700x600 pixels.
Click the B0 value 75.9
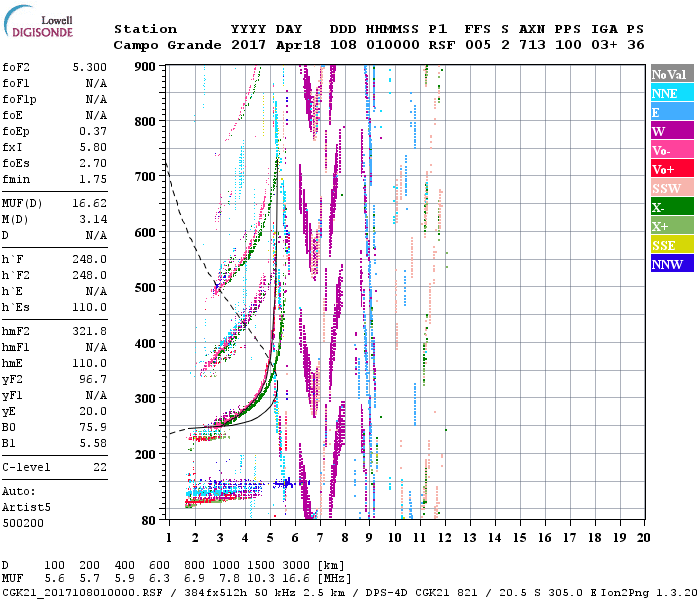point(93,428)
